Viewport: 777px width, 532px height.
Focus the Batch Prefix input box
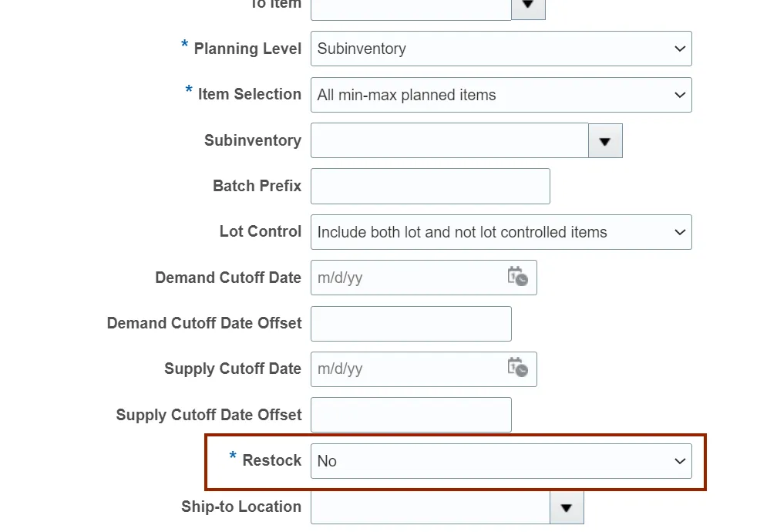[430, 187]
